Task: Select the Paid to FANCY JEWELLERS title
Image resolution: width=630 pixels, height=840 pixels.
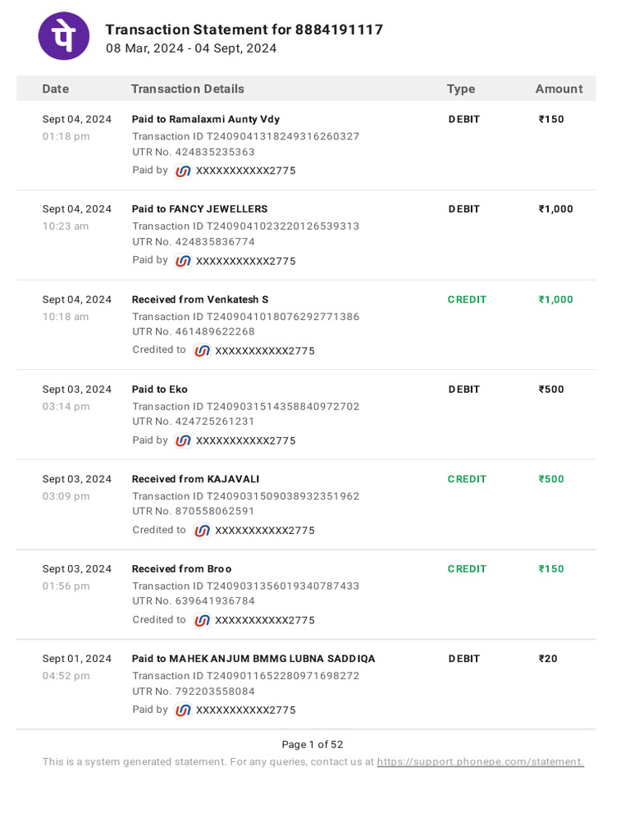Action: (x=199, y=209)
